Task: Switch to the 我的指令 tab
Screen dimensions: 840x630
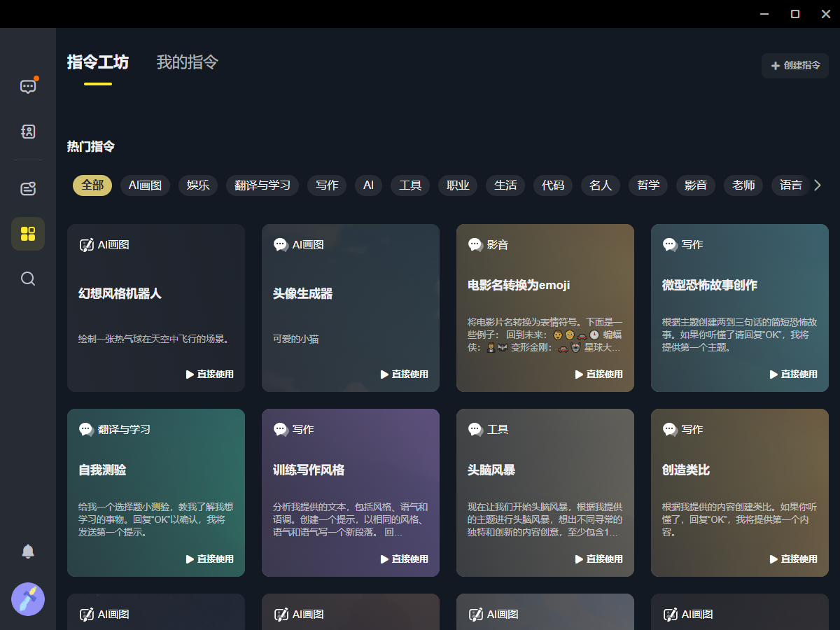Action: pos(188,62)
